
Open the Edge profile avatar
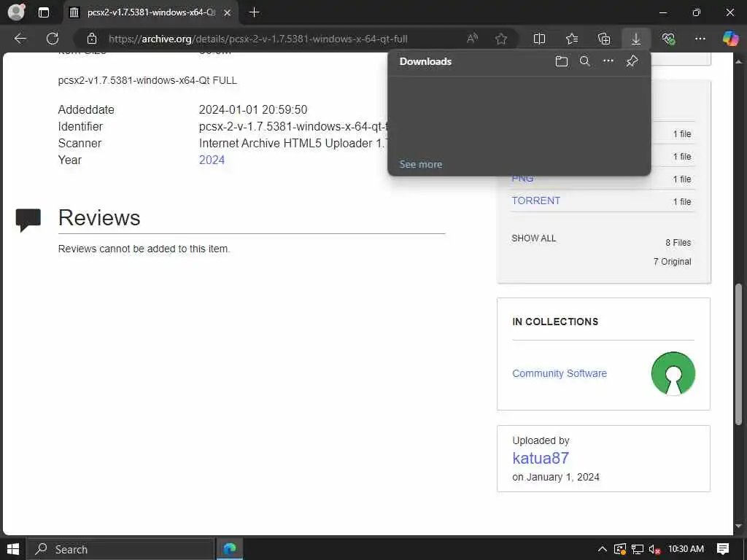[x=16, y=12]
